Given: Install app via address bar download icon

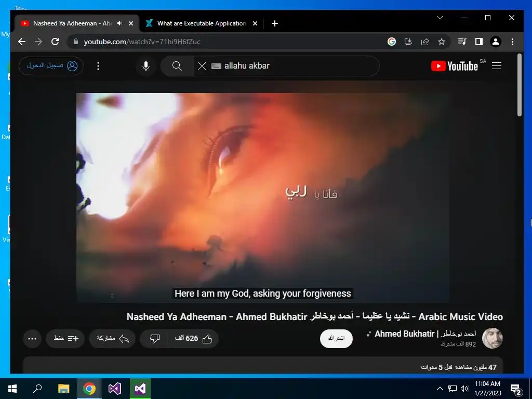Looking at the screenshot, I should pyautogui.click(x=408, y=42).
